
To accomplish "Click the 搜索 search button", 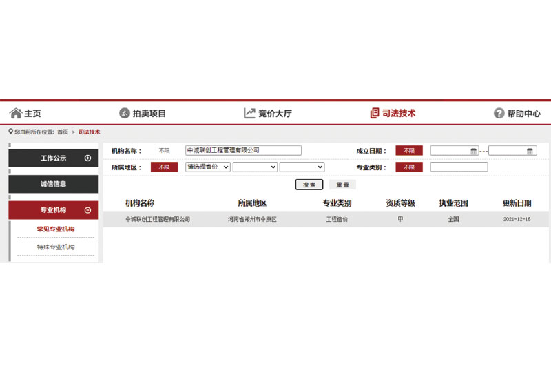I will point(309,185).
